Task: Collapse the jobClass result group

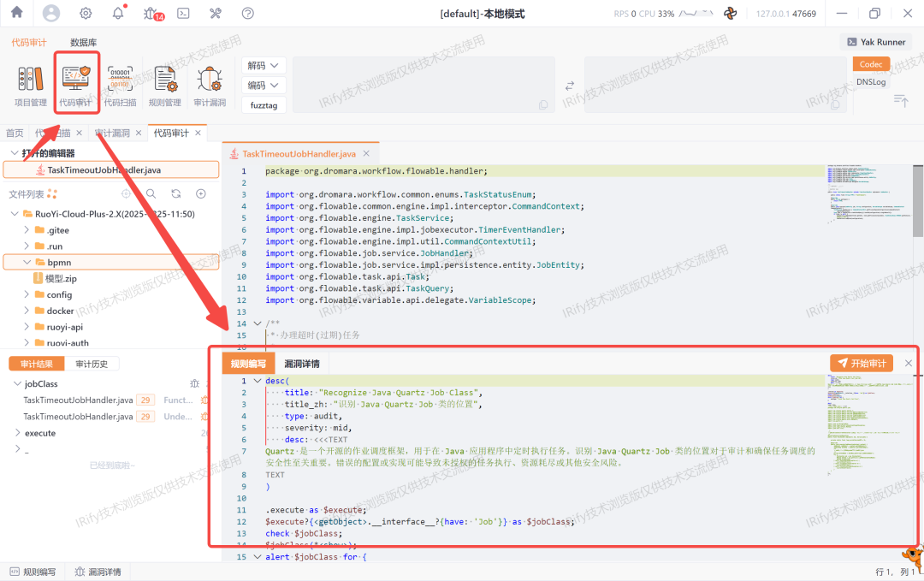Action: (x=17, y=383)
